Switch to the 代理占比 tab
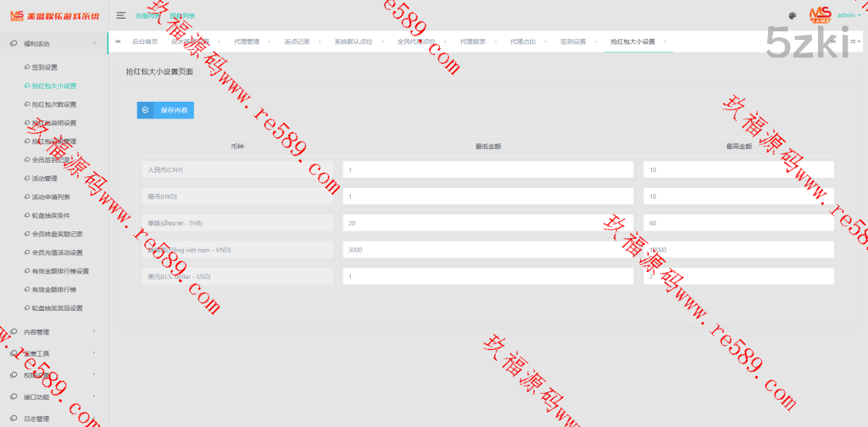This screenshot has width=868, height=427. (523, 42)
